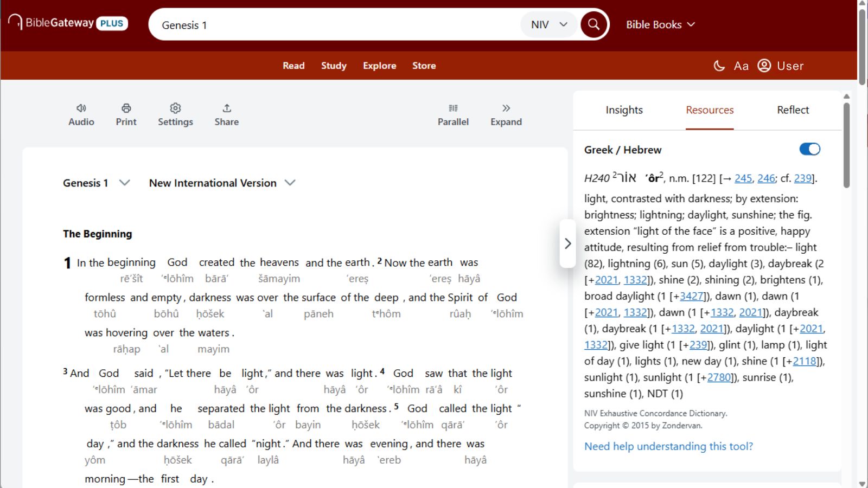Viewport: 868px width, 488px height.
Task: Click the magnifying glass search button
Action: pyautogui.click(x=593, y=24)
